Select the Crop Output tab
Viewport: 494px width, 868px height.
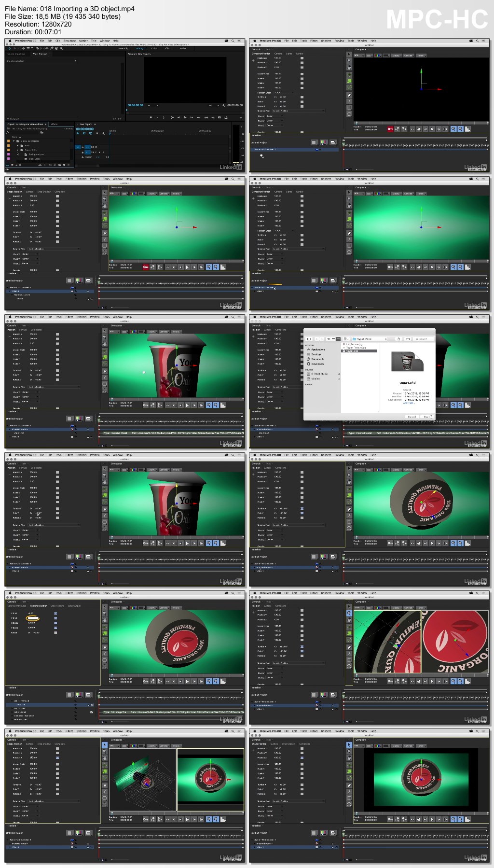click(x=74, y=606)
